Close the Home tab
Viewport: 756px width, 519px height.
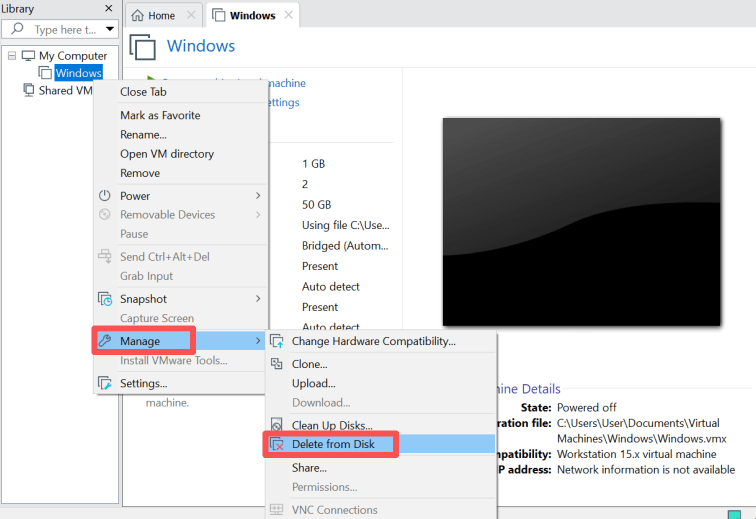click(x=191, y=15)
